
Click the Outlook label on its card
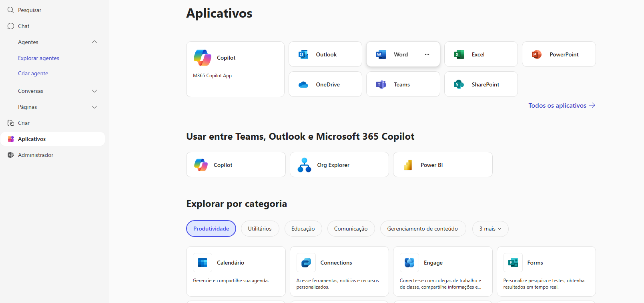(326, 54)
